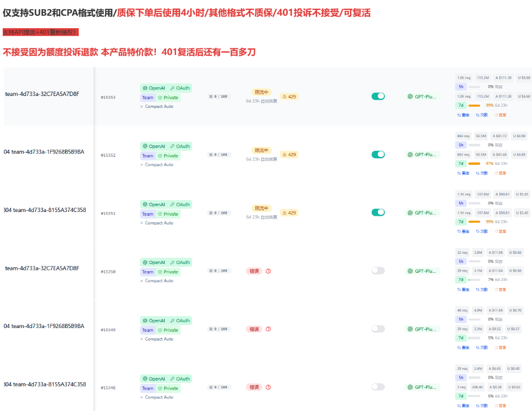The image size is (532, 411).
Task: Click the 0 / 100 concurrency badge in row #15348
Action: coord(219,387)
